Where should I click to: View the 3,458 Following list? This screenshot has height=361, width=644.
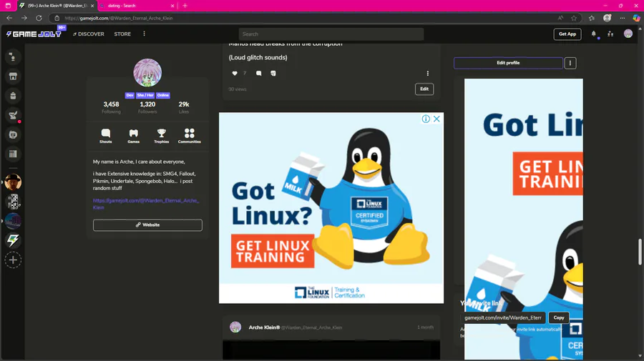(x=112, y=107)
